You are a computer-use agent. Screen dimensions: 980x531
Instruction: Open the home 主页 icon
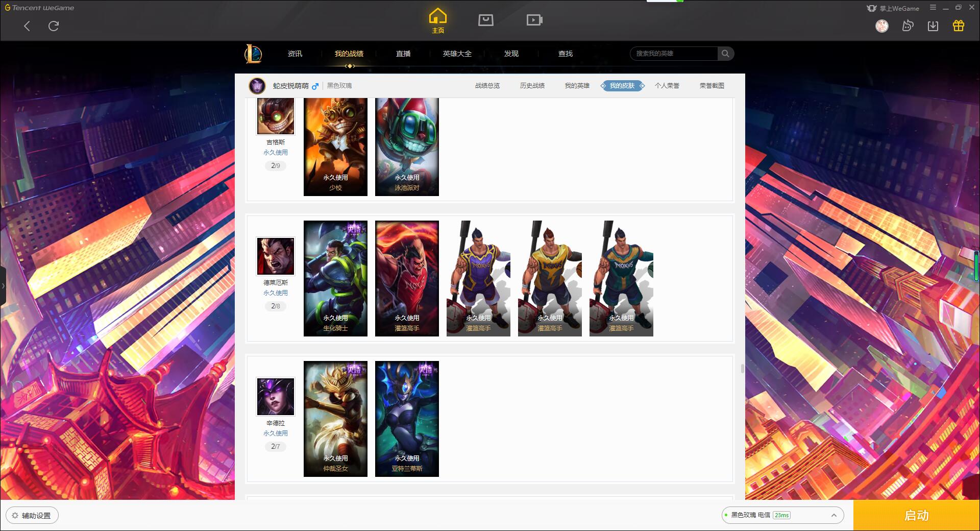(438, 21)
